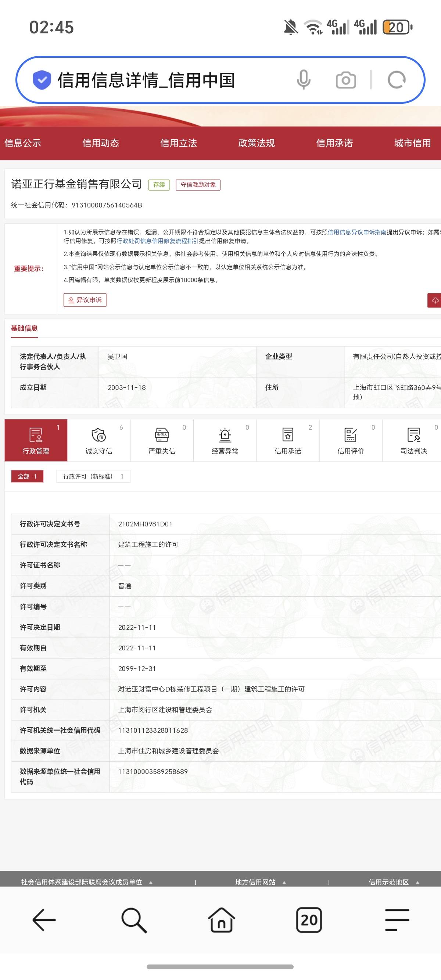This screenshot has height=980, width=441.
Task: Open 信用动态 navigation menu
Action: click(101, 143)
